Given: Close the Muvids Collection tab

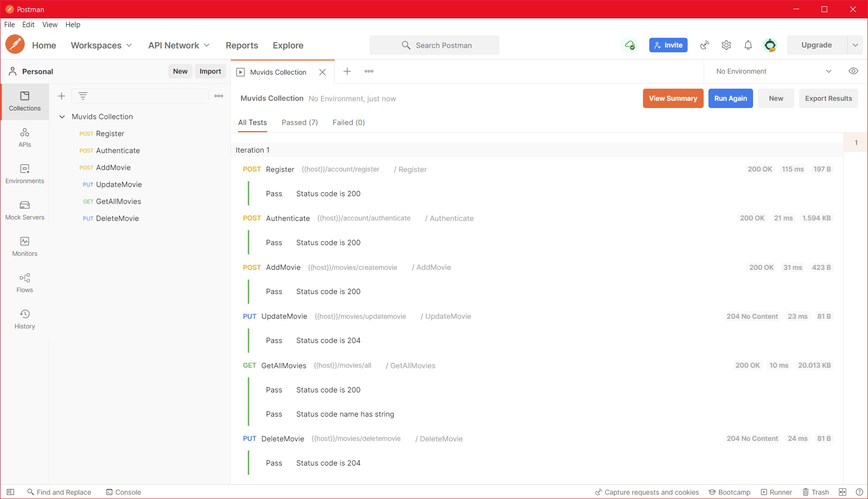Looking at the screenshot, I should tap(322, 72).
